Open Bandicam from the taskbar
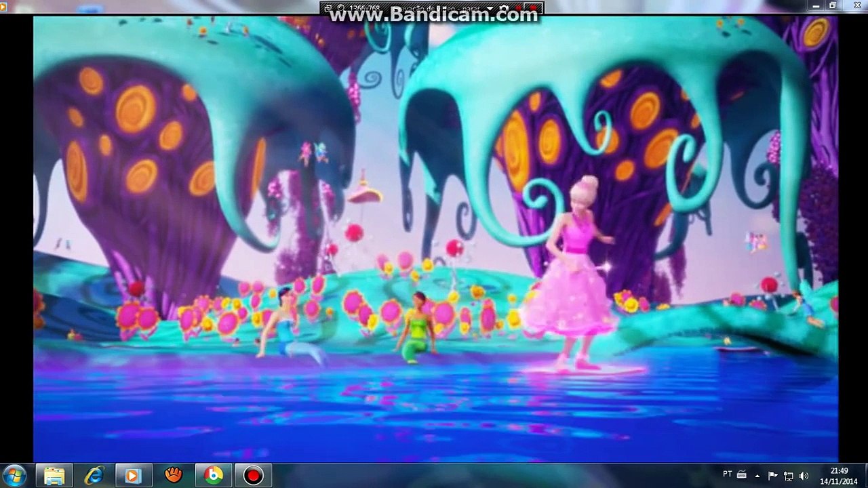The image size is (868, 488). coord(253,476)
